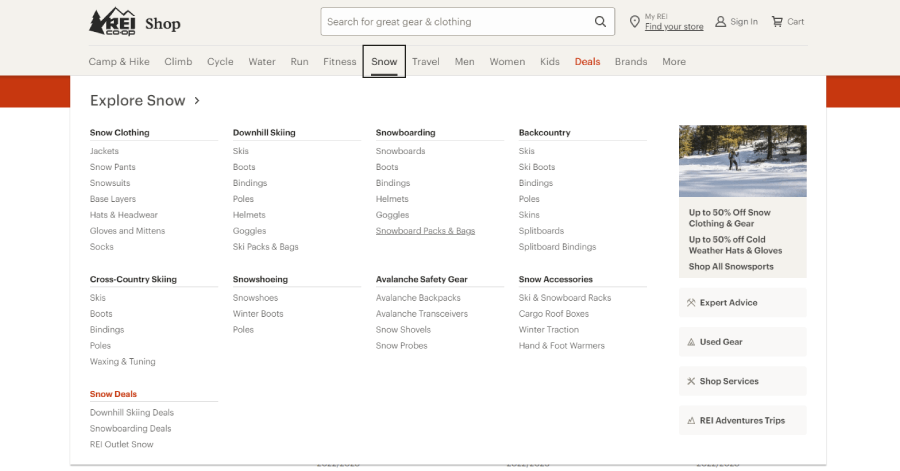The image size is (900, 471).
Task: Click the Snowboard Packs & Bags link
Action: point(425,231)
